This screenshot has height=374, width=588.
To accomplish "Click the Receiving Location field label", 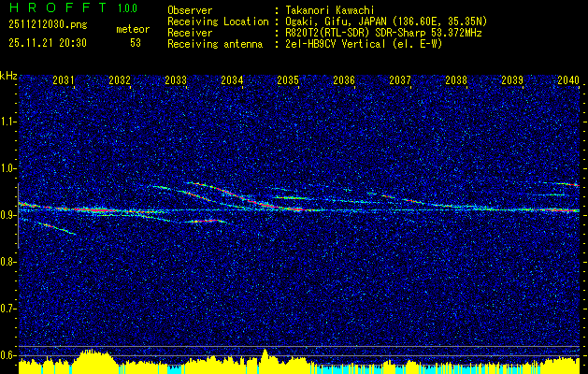I will click(x=218, y=22).
